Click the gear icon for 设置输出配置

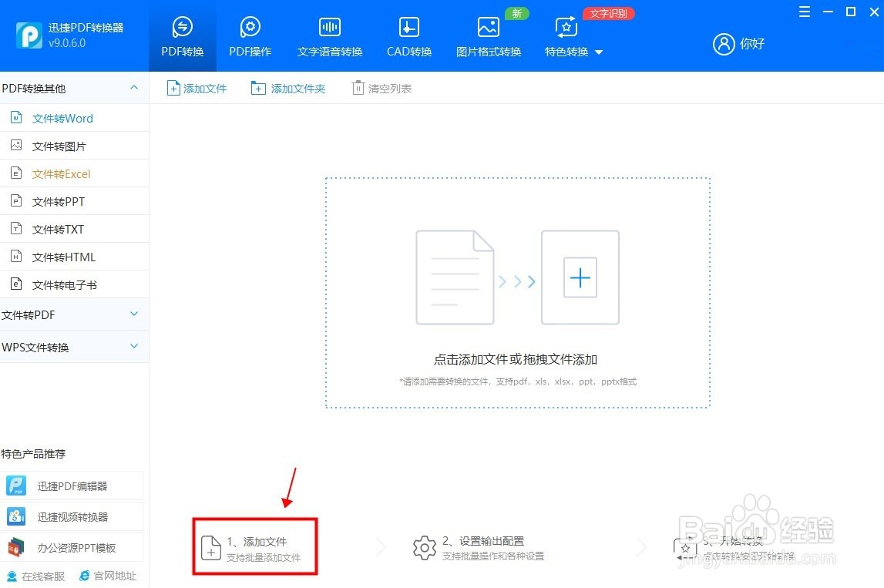tap(425, 548)
